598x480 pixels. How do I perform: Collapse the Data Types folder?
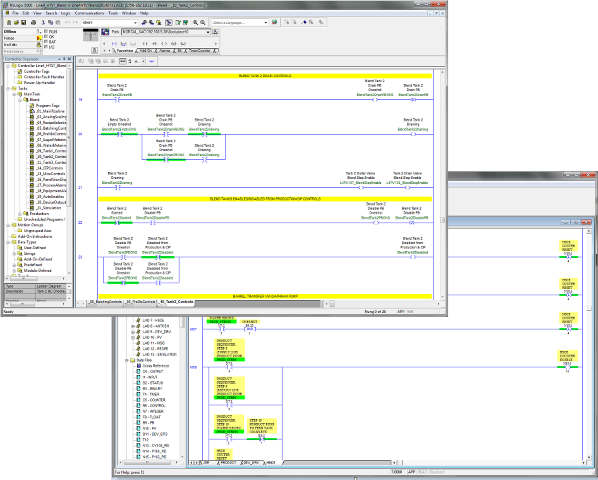pyautogui.click(x=8, y=242)
